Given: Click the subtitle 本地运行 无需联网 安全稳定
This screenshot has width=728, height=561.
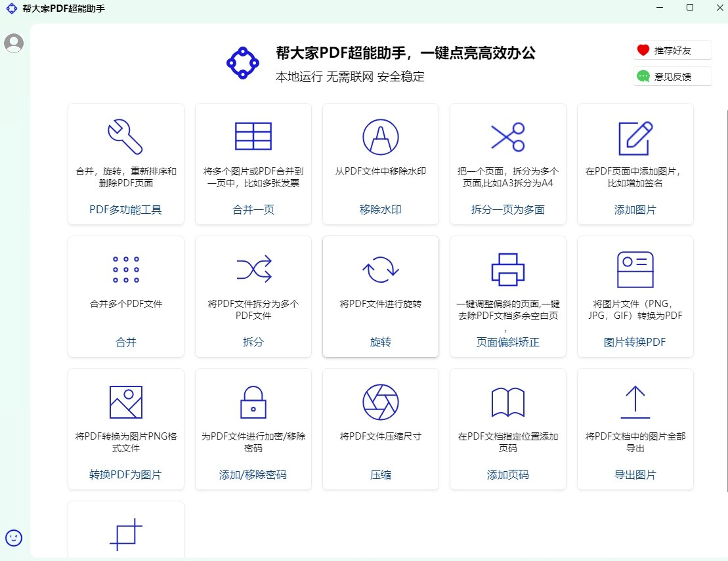Looking at the screenshot, I should [350, 77].
